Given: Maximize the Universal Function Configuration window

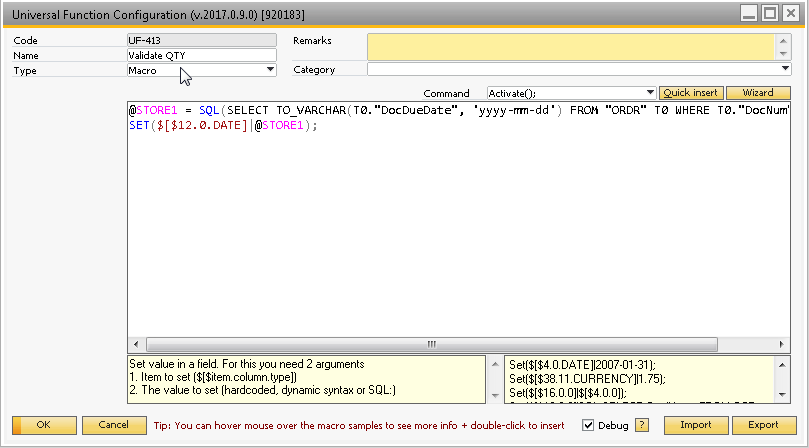Looking at the screenshot, I should [770, 13].
